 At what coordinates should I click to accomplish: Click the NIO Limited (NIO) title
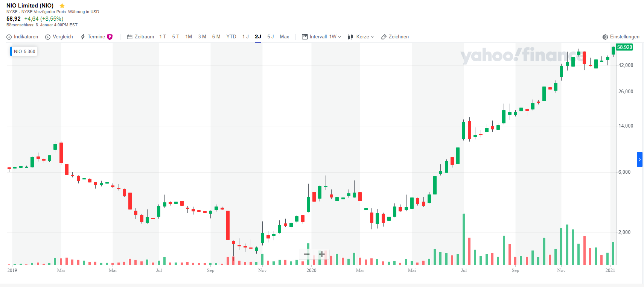pos(30,6)
